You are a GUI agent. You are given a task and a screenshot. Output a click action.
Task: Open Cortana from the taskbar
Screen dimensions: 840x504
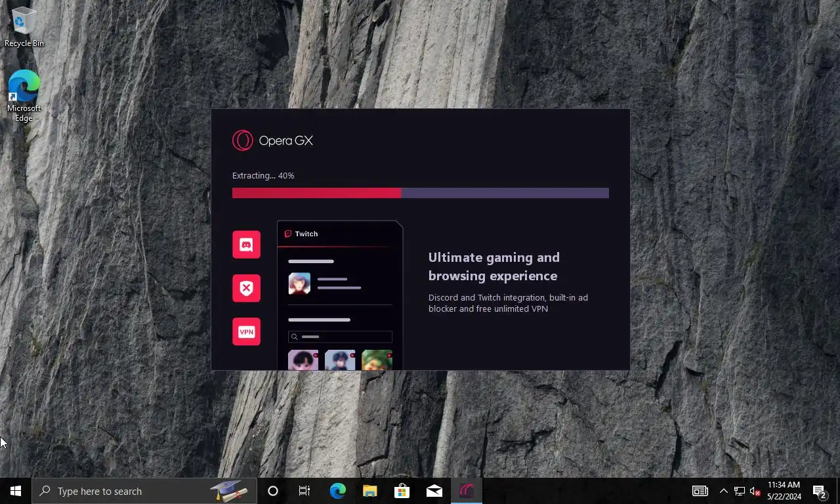(273, 491)
